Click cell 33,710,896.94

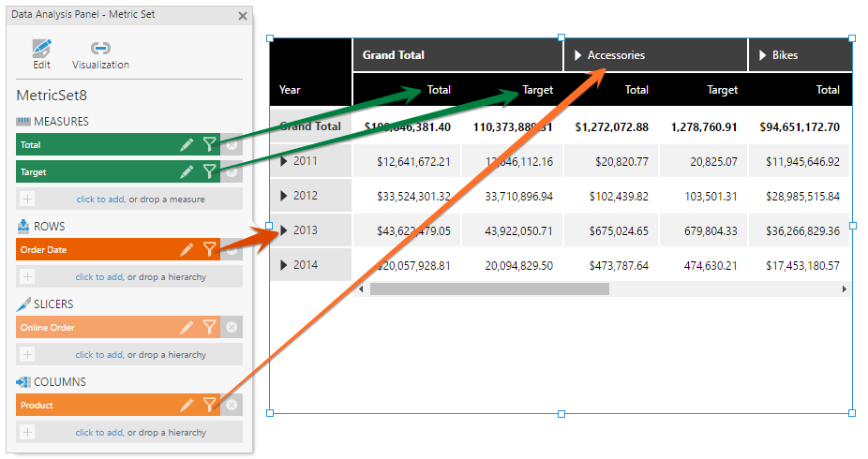tap(518, 197)
